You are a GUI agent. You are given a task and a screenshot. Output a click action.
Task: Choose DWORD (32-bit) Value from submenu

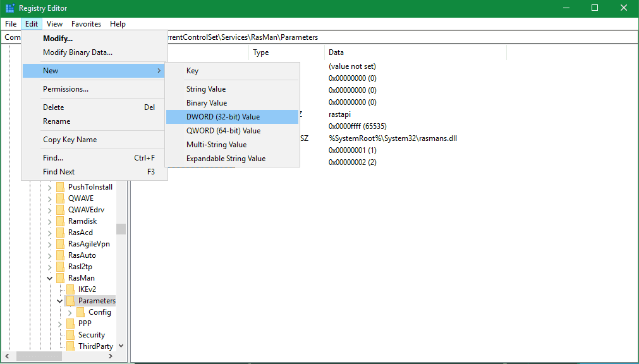click(x=223, y=117)
